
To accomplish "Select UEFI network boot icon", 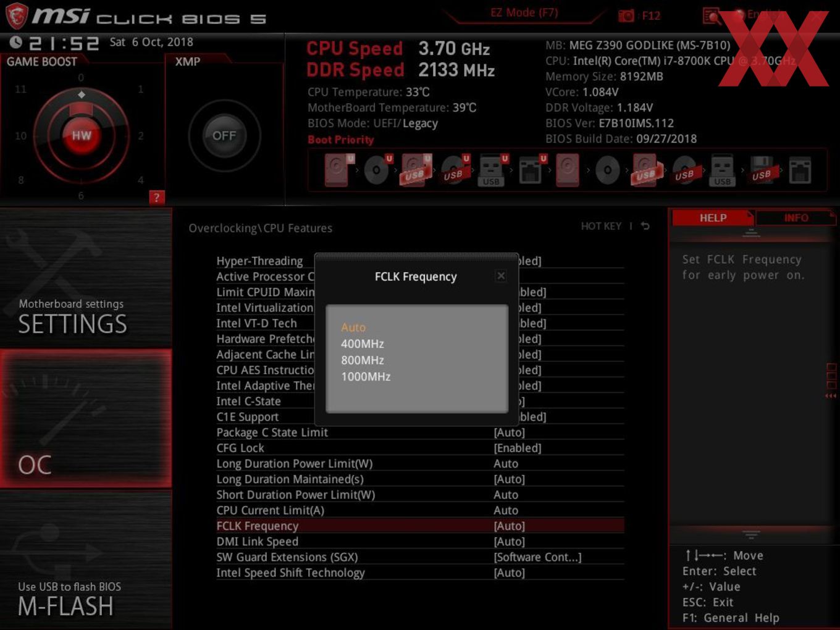I will (x=532, y=170).
